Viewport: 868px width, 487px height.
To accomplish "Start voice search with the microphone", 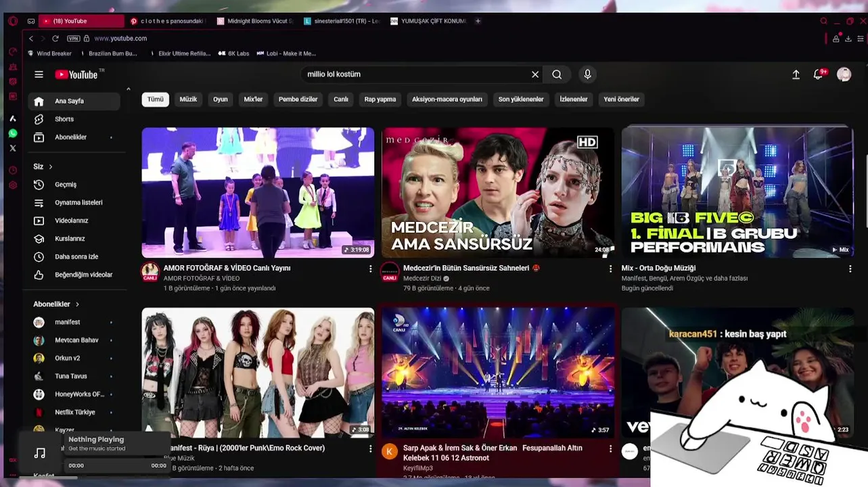I will 587,74.
